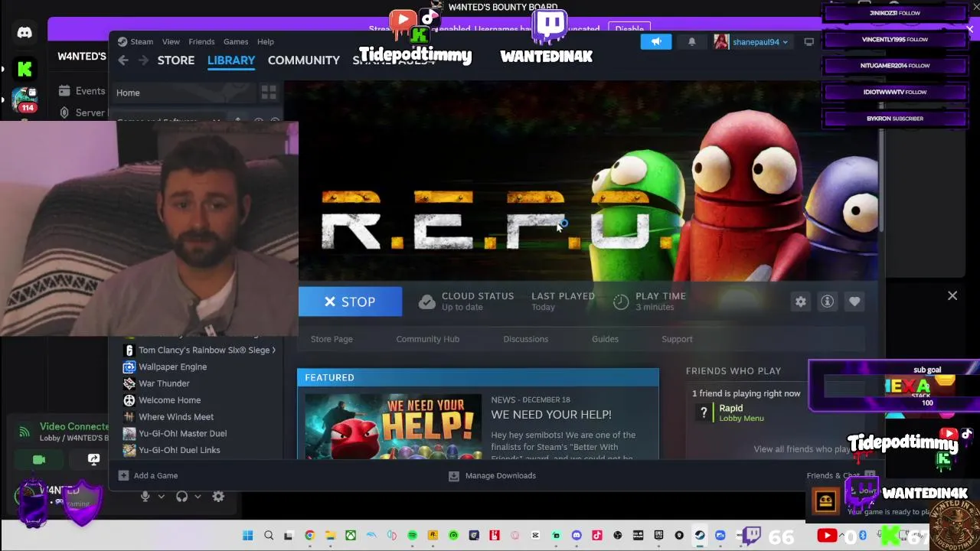
Task: Open the Help menu in Steam
Action: (266, 42)
